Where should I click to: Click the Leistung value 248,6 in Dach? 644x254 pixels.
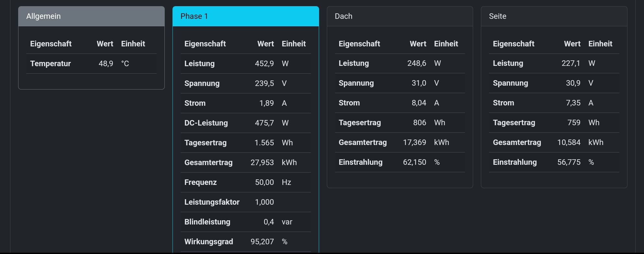click(x=417, y=63)
